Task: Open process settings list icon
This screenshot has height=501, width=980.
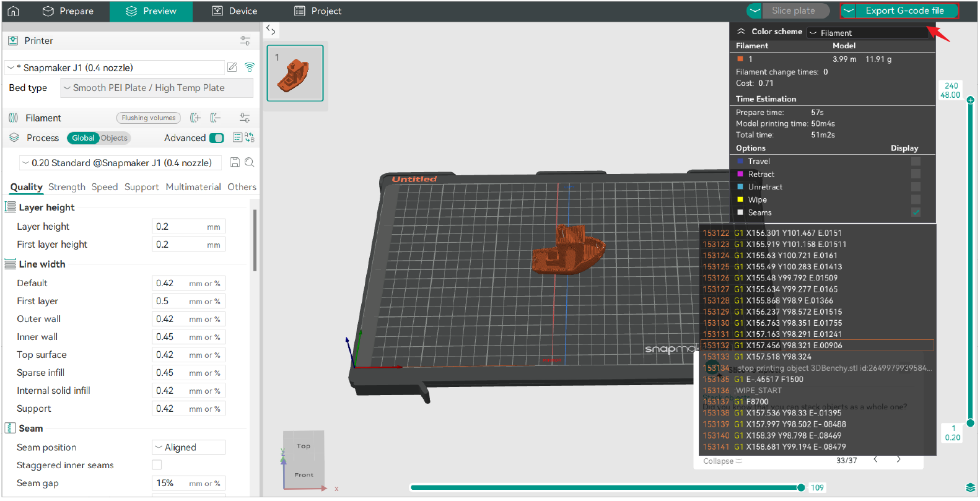Action: coord(237,137)
